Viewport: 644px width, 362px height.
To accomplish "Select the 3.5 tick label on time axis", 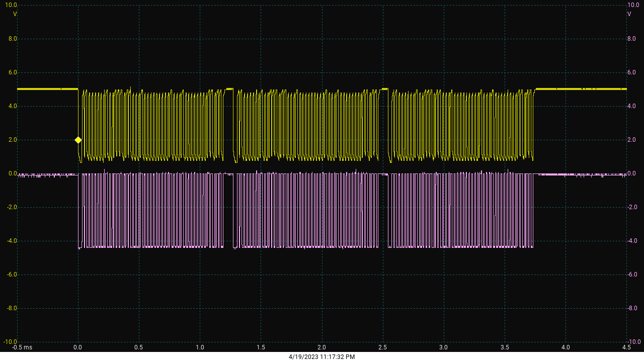I will [x=504, y=347].
